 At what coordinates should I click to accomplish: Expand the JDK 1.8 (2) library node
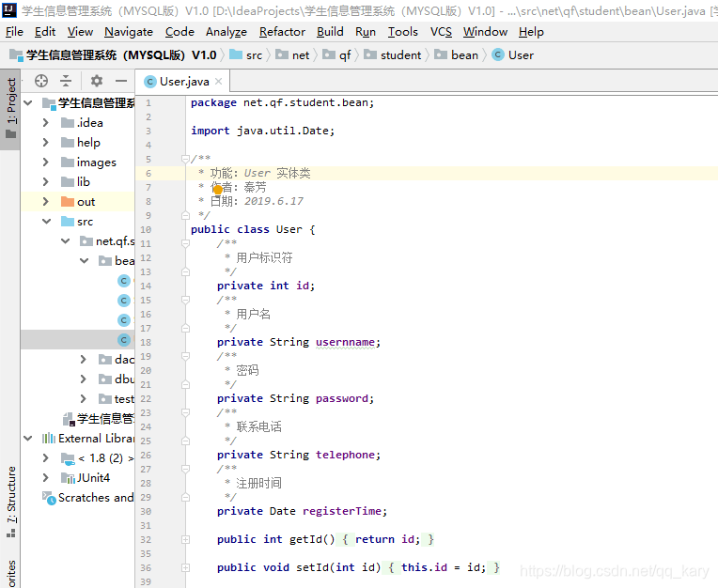[45, 458]
